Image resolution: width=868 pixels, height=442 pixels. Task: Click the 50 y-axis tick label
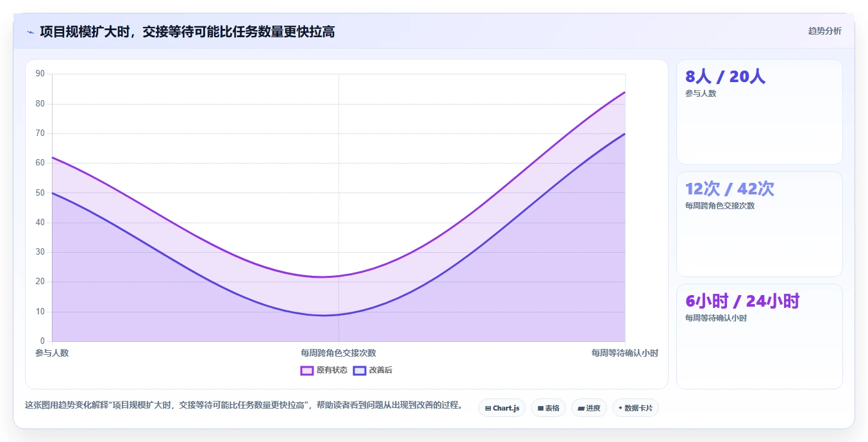tap(40, 192)
